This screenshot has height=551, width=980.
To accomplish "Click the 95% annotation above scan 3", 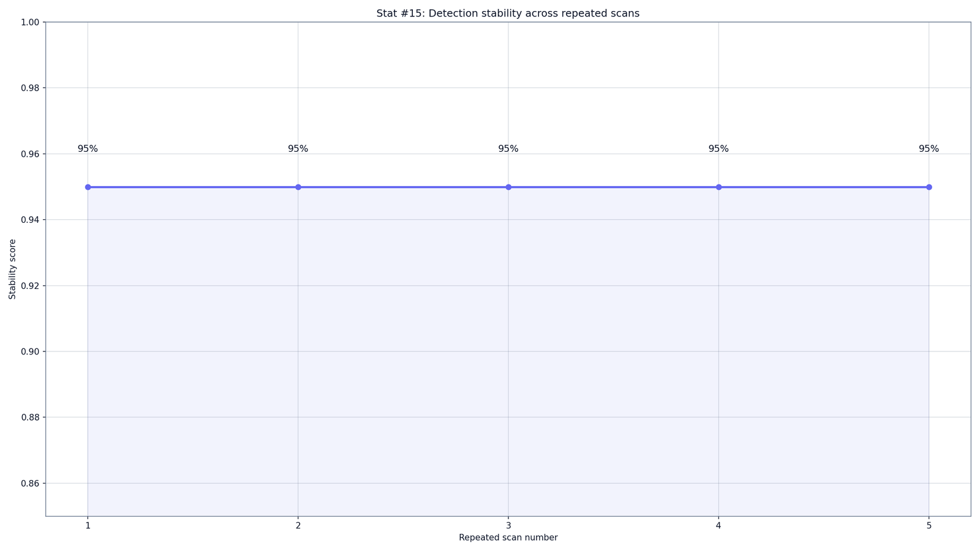I will 508,149.
